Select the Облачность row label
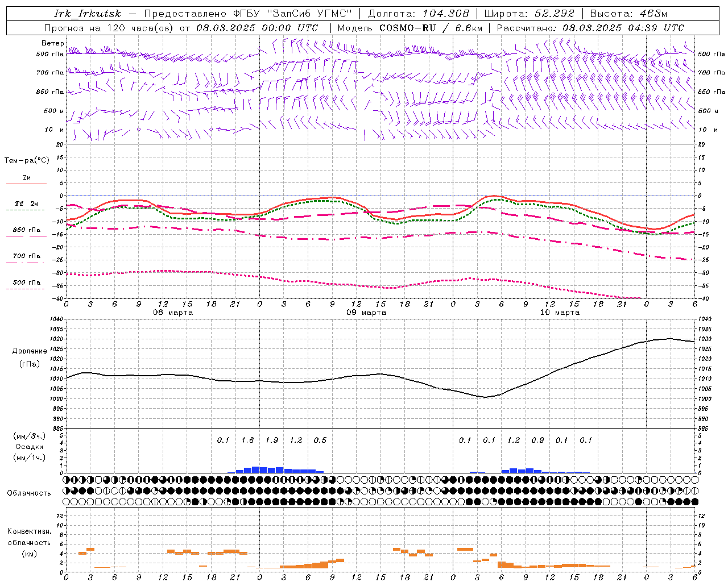 [x=29, y=493]
